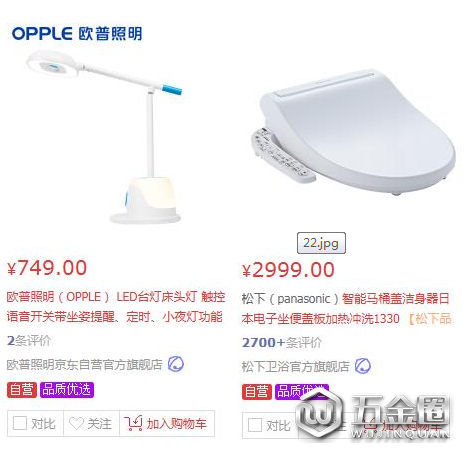The image size is (466, 454).
Task: Click the shopping cart icon for the OPPLE lamp
Action: (x=133, y=423)
